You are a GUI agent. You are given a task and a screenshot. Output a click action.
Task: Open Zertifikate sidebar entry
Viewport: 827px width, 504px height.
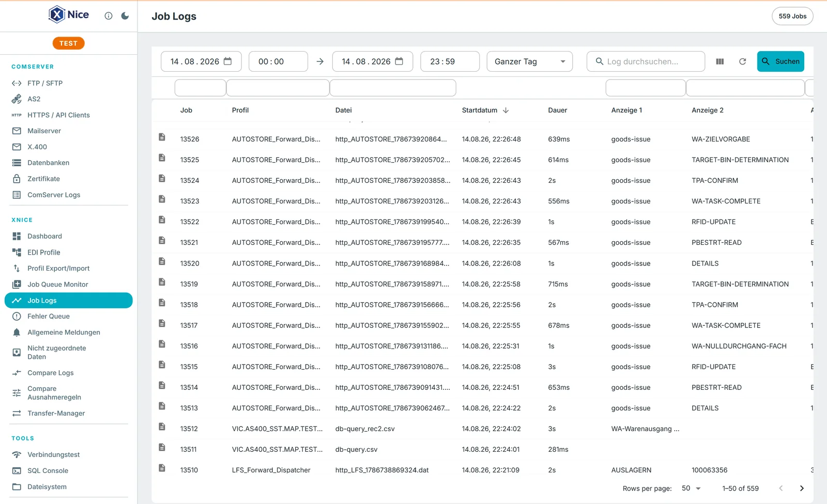(x=68, y=179)
